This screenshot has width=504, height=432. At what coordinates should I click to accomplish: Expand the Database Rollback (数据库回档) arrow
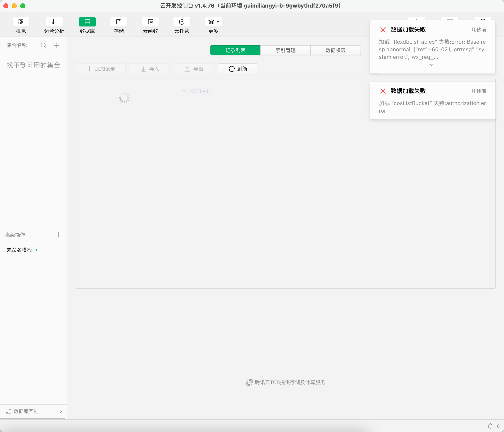click(60, 411)
